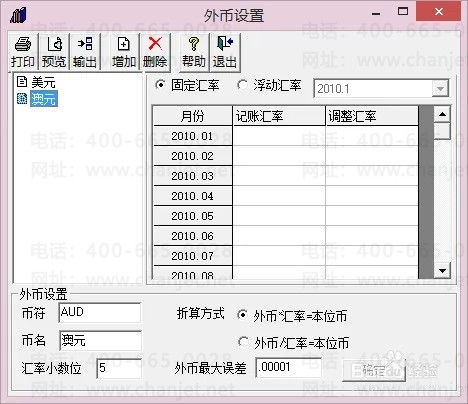Click 记账汇率 cell for 2010.01
This screenshot has height=404, width=468.
click(279, 136)
